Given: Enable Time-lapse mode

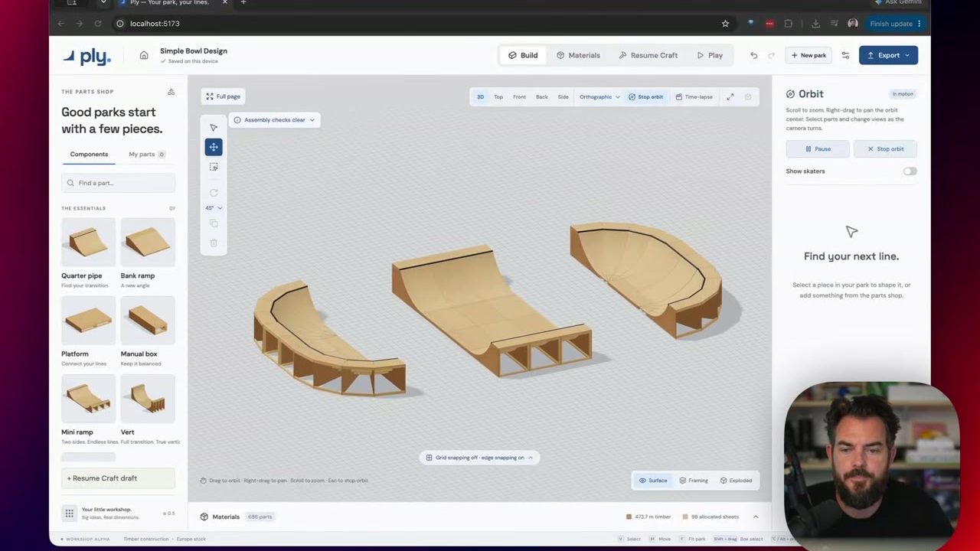Looking at the screenshot, I should (694, 97).
